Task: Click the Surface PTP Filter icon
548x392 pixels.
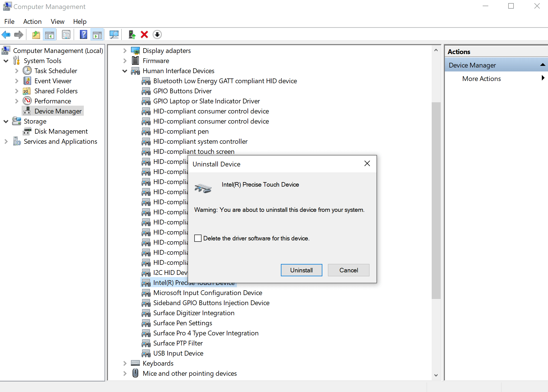Action: coord(146,343)
